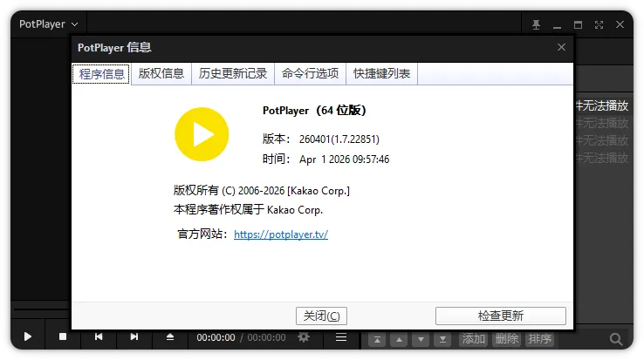Close the PotPlayer main window
644x360 pixels.
pos(620,24)
